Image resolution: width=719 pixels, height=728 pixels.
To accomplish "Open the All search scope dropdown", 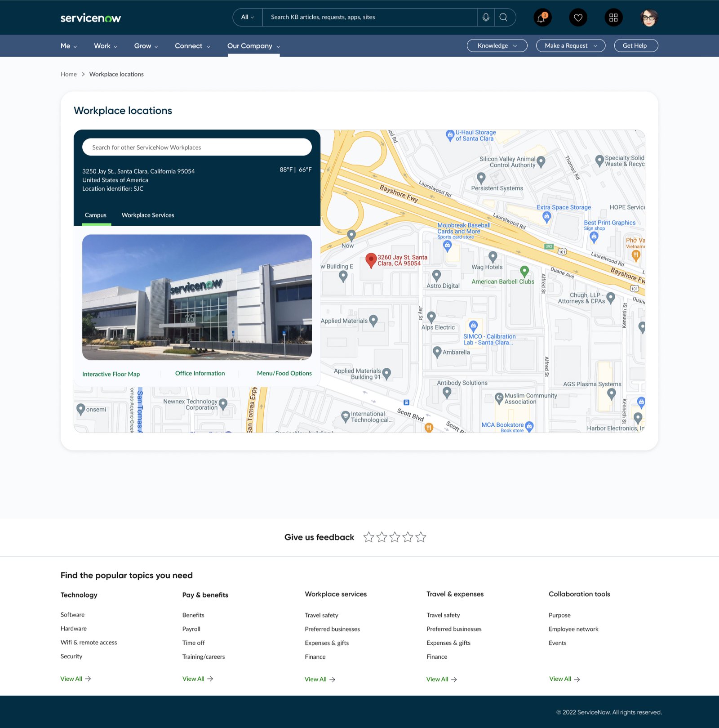I will (x=248, y=17).
